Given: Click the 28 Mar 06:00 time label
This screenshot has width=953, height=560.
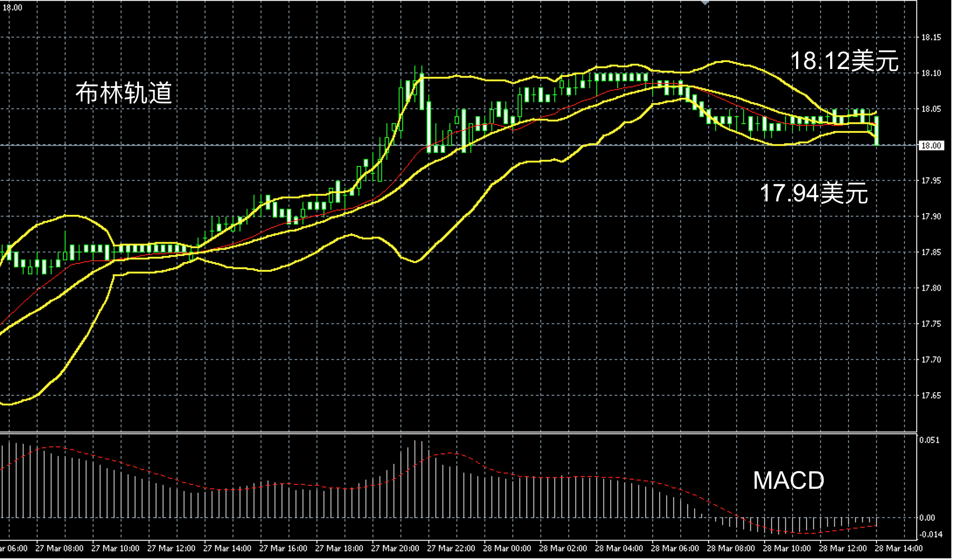Looking at the screenshot, I should point(675,548).
